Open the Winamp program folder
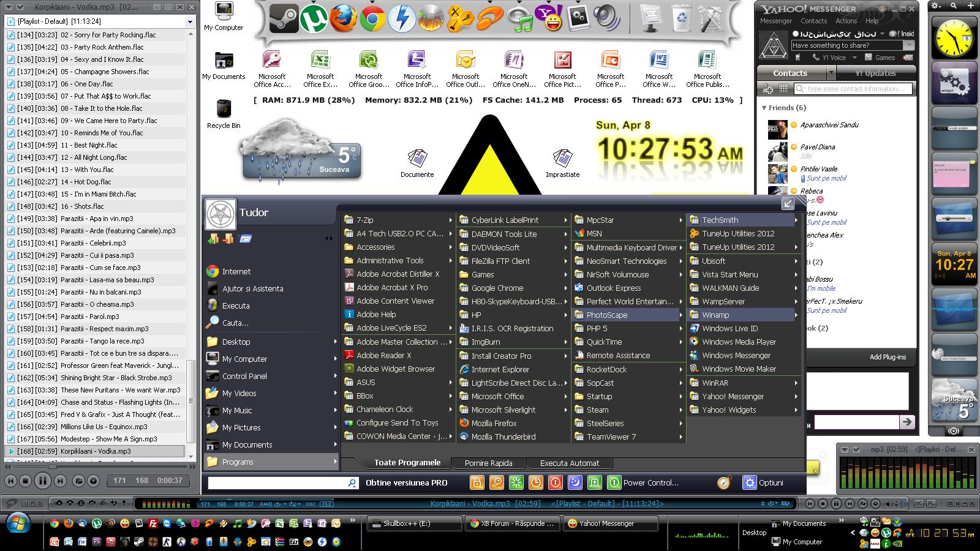This screenshot has height=551, width=980. click(x=741, y=315)
